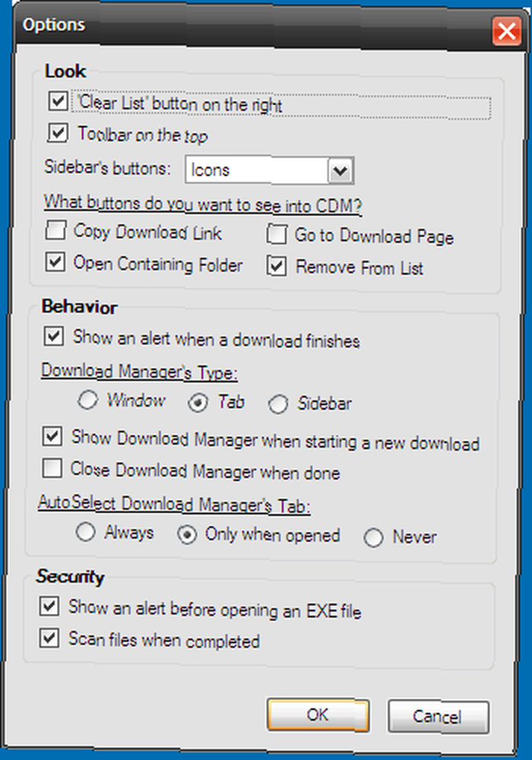Uncheck Remove From List option
The image size is (532, 760).
click(x=277, y=267)
